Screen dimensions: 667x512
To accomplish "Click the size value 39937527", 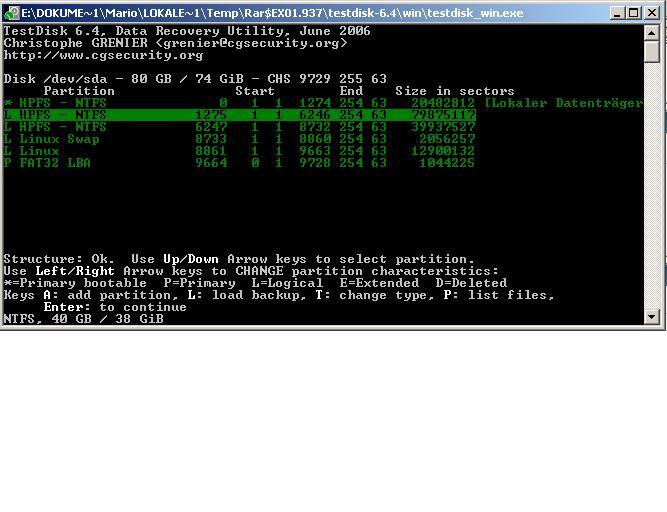I will click(x=442, y=127).
